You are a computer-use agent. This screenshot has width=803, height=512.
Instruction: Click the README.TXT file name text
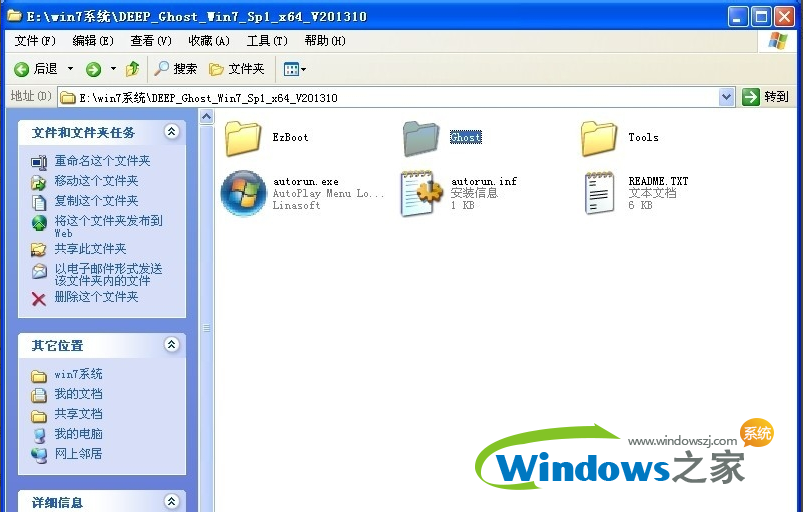click(x=658, y=181)
